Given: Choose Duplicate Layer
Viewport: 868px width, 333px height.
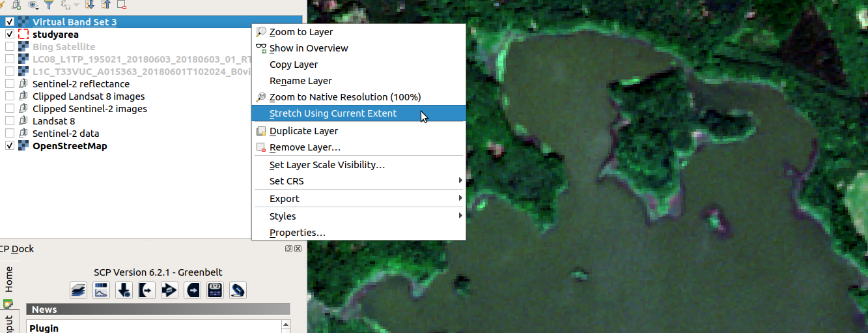Looking at the screenshot, I should point(359,131).
